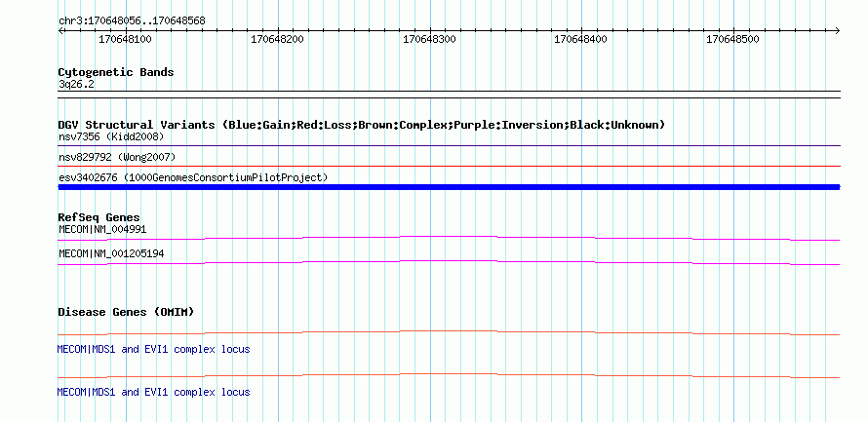The height and width of the screenshot is (422, 868).
Task: Click ruler position 170648100
Action: (125, 40)
